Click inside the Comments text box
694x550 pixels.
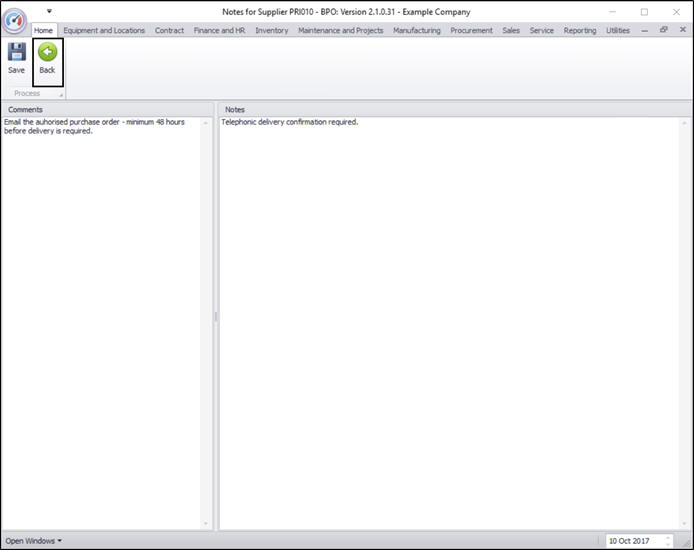tap(101, 323)
